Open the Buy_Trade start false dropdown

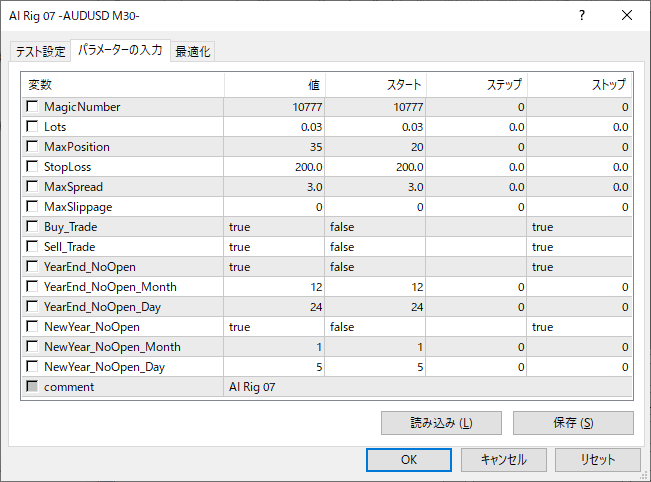tap(375, 227)
